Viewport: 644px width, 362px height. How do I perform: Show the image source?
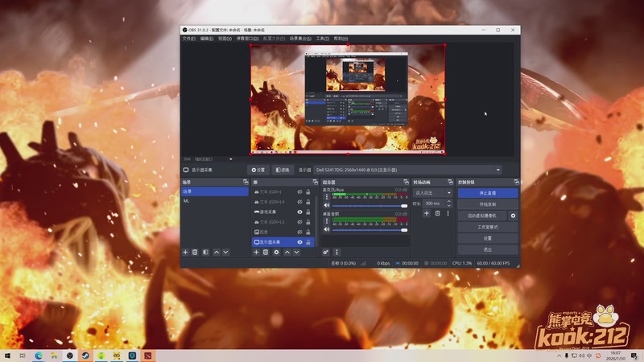pos(299,232)
